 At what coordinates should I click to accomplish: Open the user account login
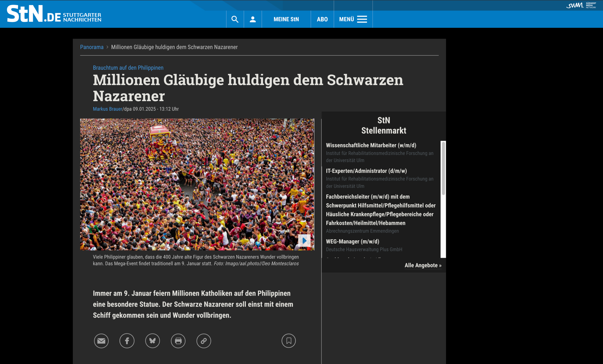253,19
